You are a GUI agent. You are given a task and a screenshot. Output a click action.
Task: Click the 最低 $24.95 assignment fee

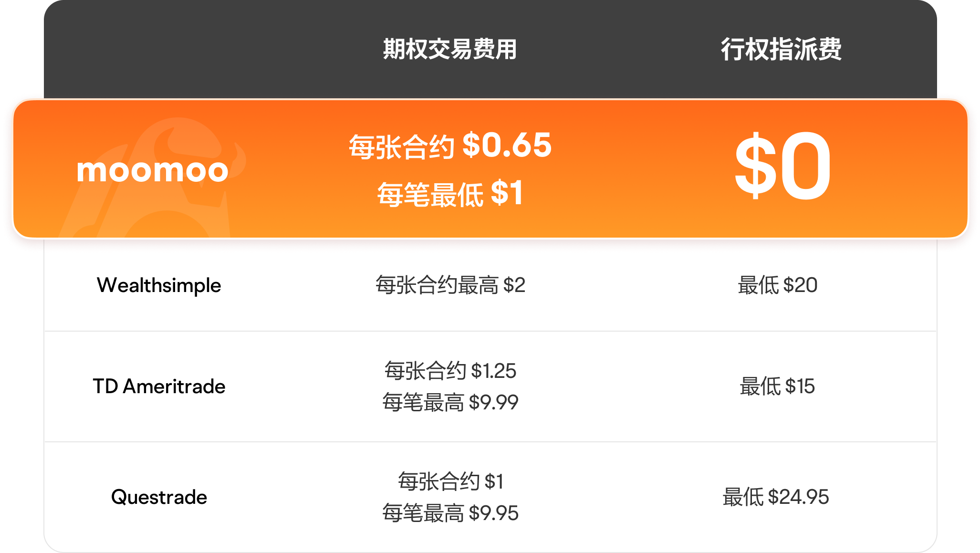pos(776,497)
